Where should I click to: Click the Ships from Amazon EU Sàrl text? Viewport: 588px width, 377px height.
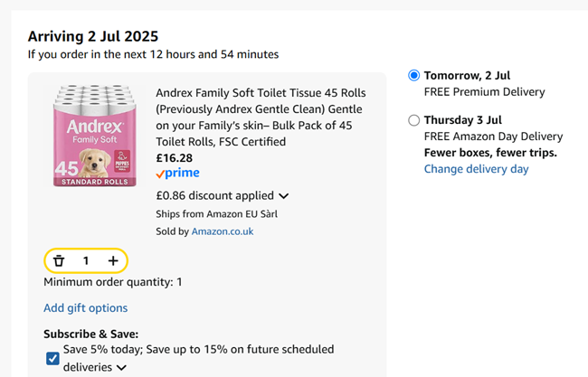(215, 214)
